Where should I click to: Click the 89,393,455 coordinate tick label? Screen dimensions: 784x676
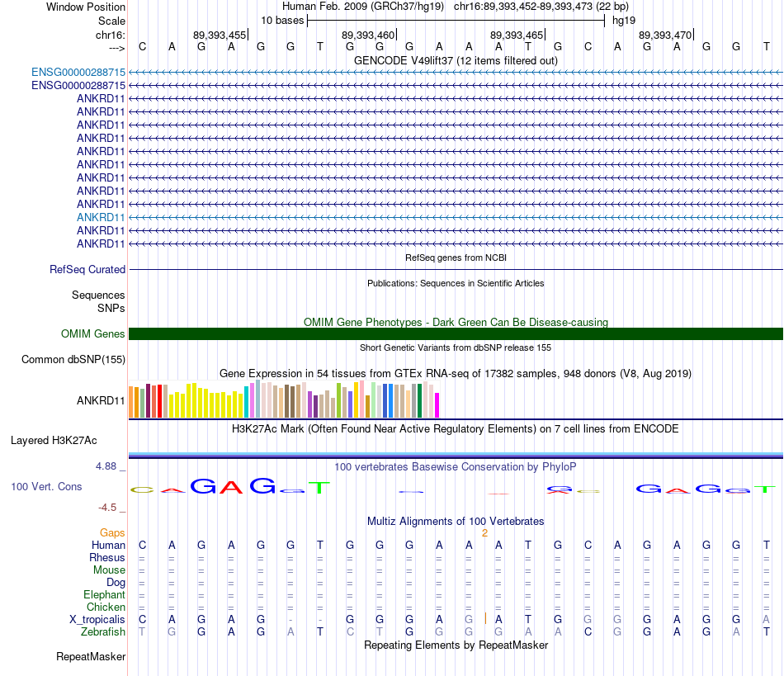[x=220, y=35]
